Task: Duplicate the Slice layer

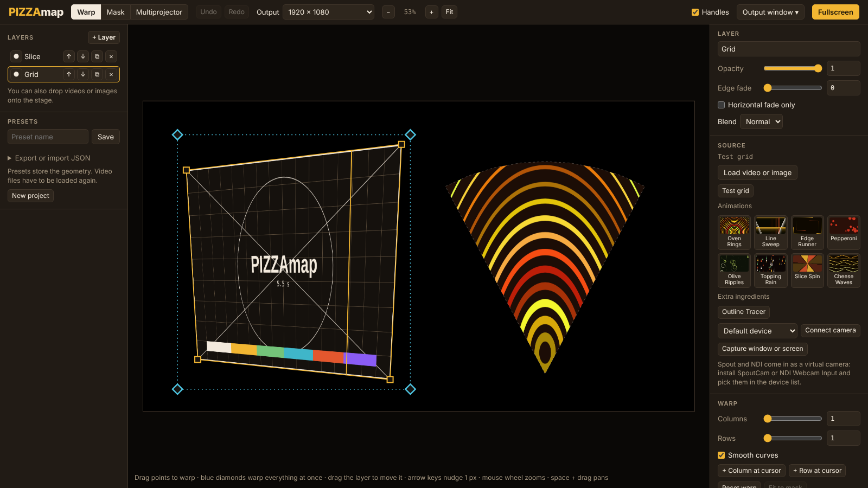Action: click(x=97, y=56)
